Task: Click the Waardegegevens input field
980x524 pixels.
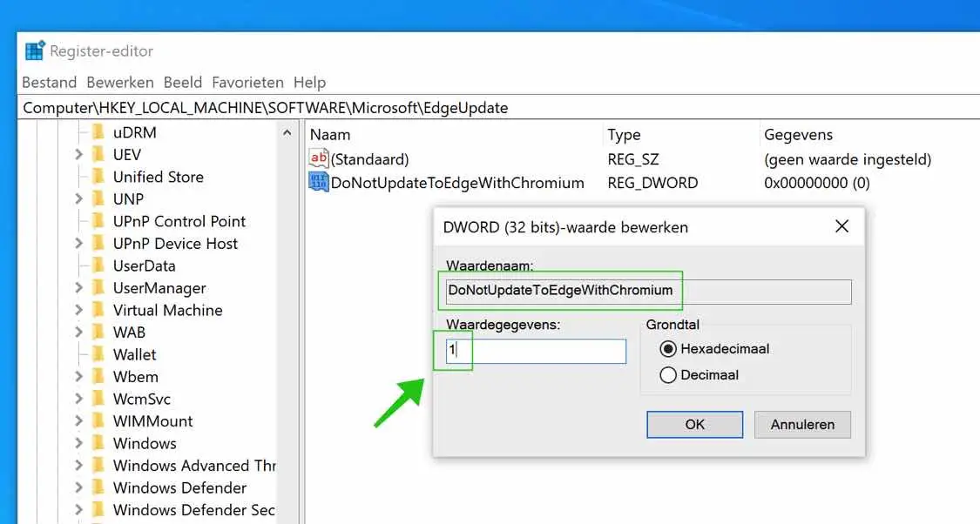Action: [x=536, y=351]
